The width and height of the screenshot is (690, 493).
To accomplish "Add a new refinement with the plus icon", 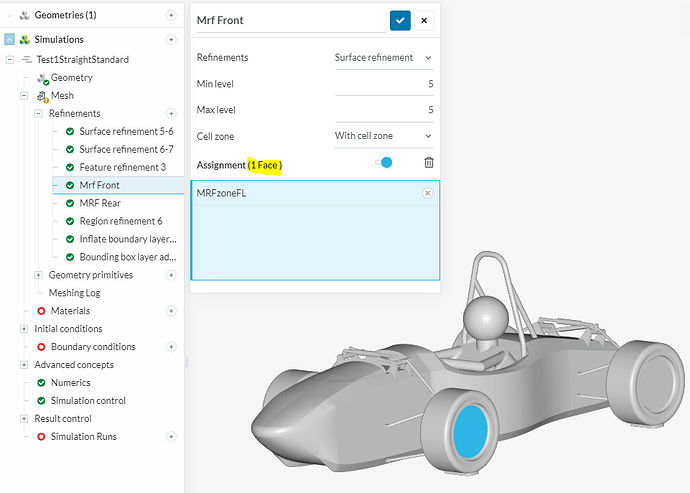I will pos(171,114).
